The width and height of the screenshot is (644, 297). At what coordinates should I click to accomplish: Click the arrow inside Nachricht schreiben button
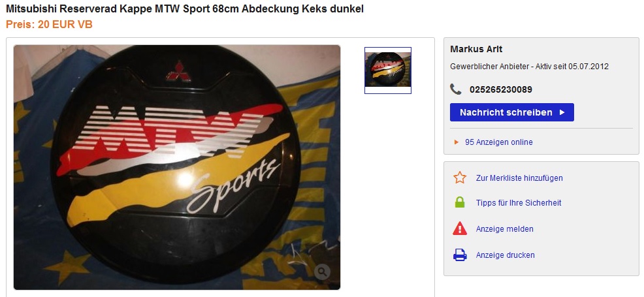point(562,112)
